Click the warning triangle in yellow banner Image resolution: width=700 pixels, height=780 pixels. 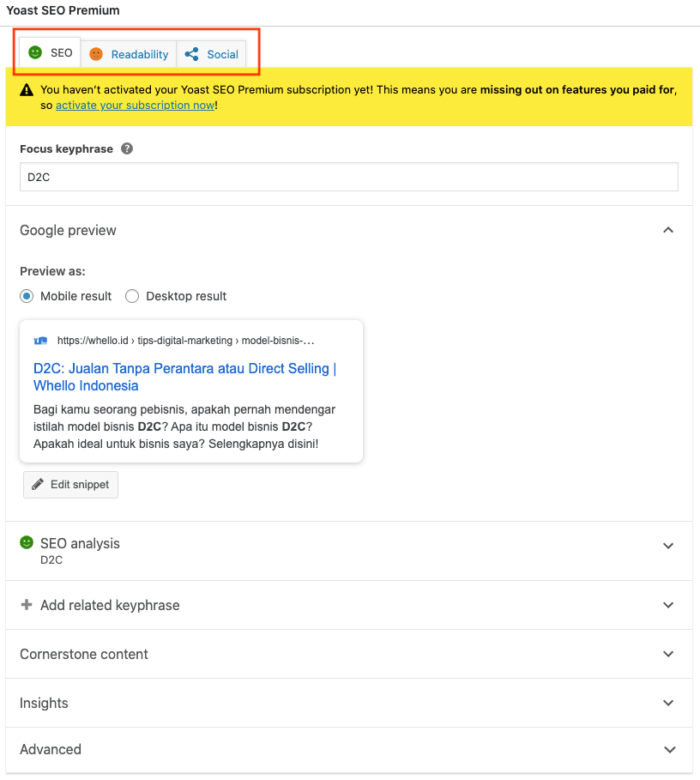(x=27, y=90)
